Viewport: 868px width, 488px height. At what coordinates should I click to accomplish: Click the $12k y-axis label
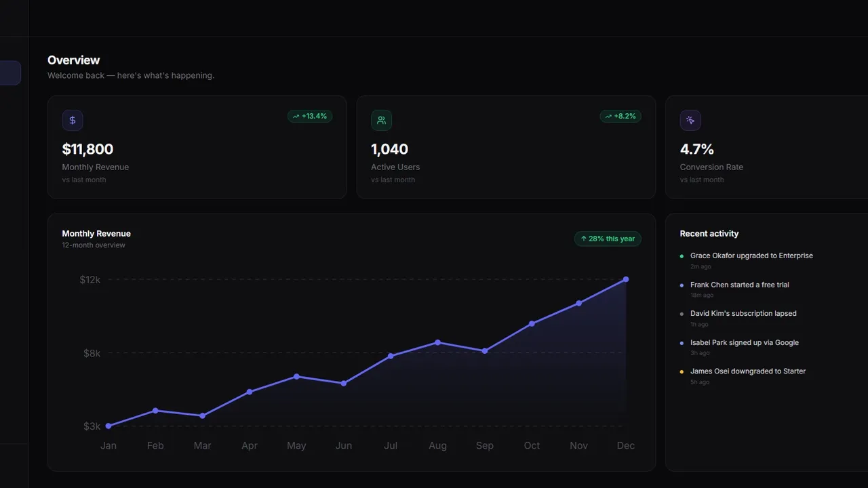(90, 279)
